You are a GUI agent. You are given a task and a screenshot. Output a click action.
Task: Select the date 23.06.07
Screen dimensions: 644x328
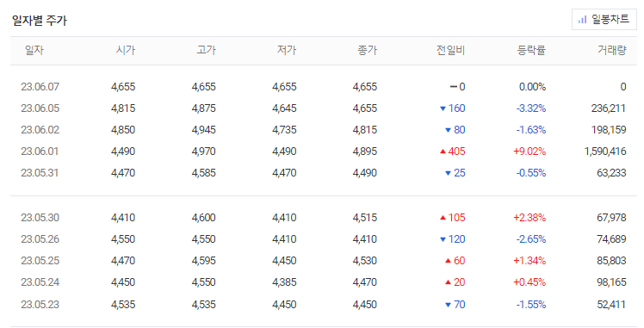pos(40,87)
